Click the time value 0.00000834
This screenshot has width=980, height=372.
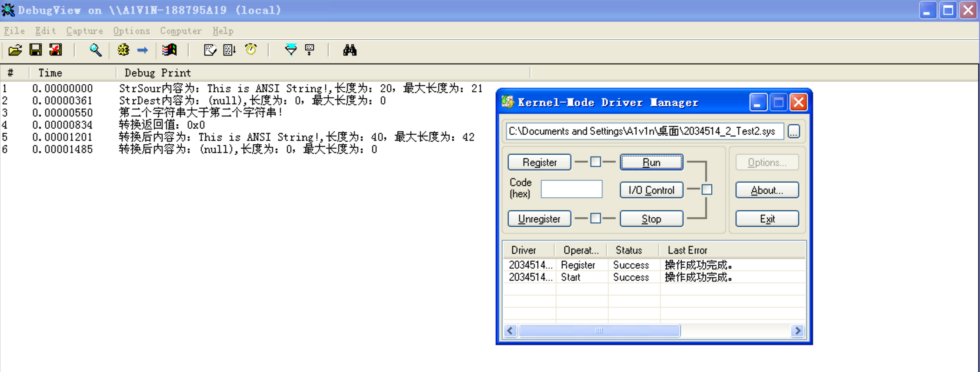[62, 125]
